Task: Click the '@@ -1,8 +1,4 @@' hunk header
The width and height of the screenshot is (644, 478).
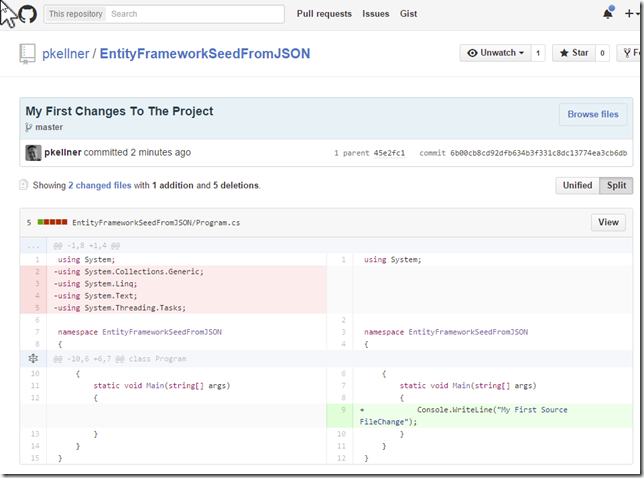Action: coord(86,246)
